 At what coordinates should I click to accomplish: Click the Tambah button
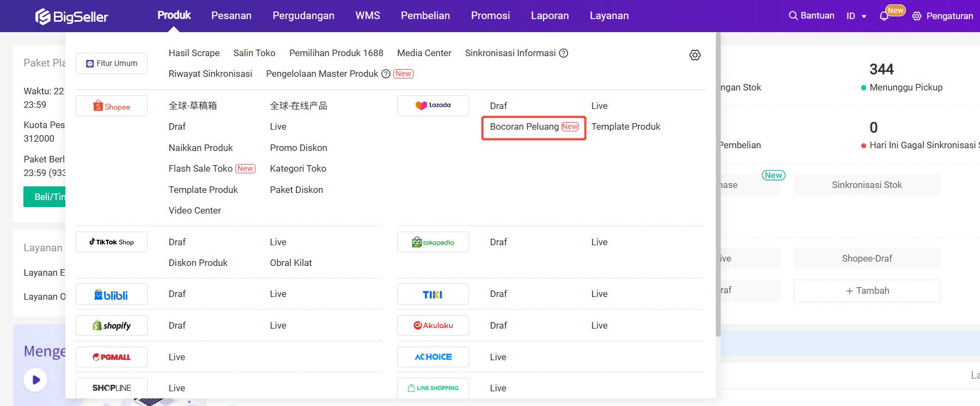[867, 291]
